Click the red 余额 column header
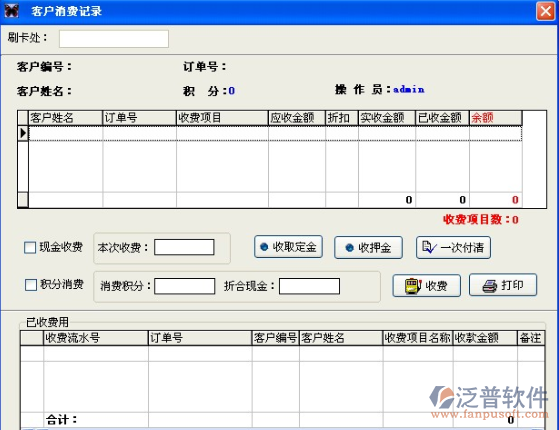This screenshot has height=430, width=559. [x=496, y=118]
